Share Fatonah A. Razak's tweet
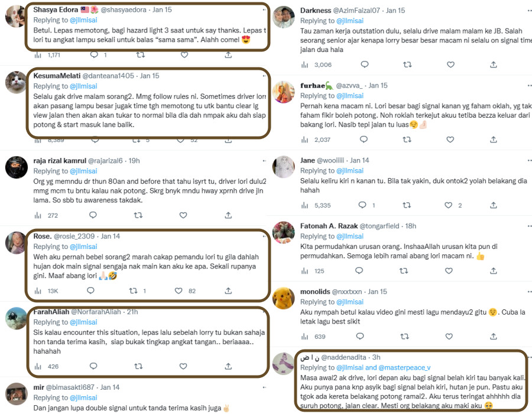Screen dimensions: 532x414 [x=494, y=271]
